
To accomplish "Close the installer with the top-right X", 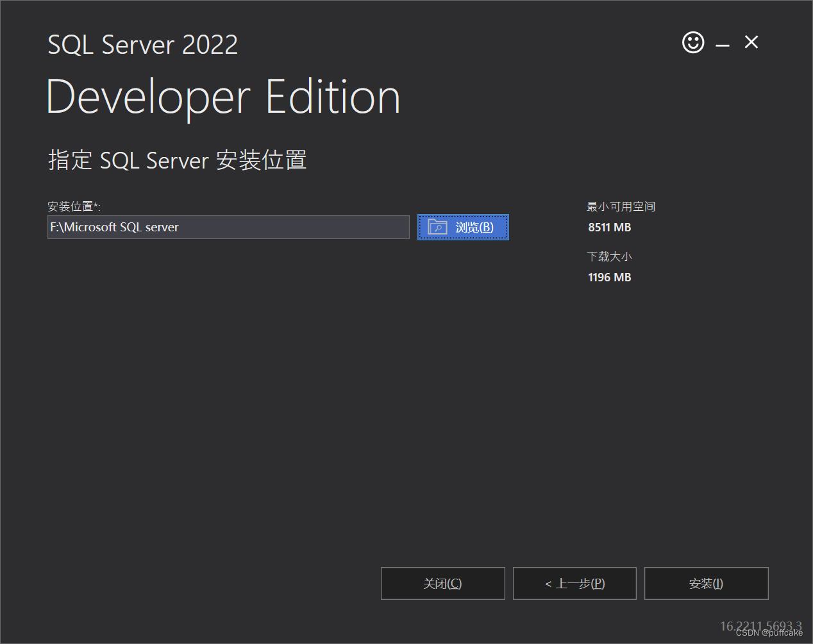I will pyautogui.click(x=751, y=42).
